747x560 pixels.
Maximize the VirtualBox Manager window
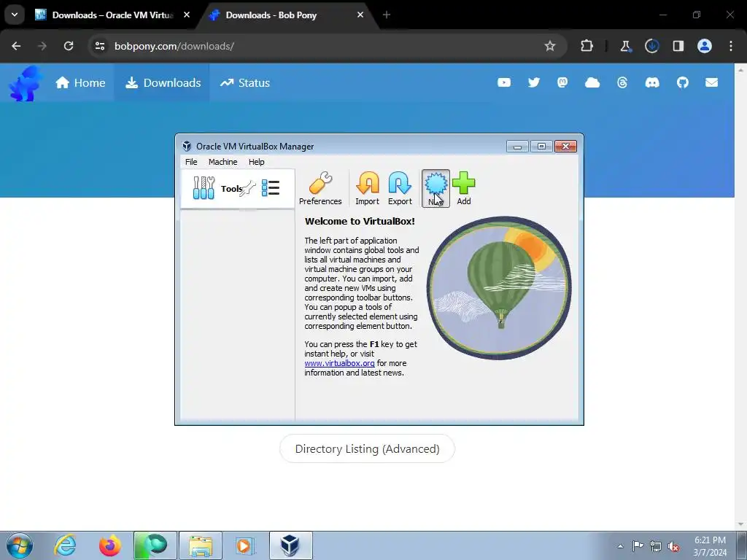(x=542, y=146)
